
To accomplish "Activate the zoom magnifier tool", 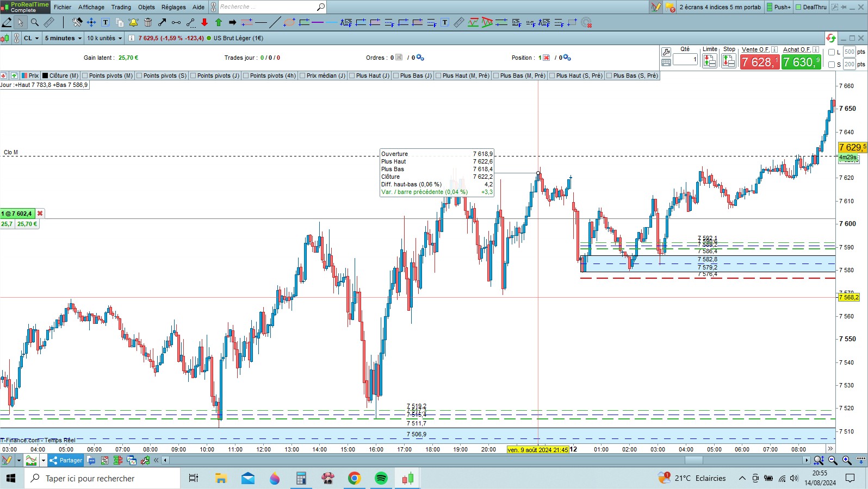I will [35, 22].
